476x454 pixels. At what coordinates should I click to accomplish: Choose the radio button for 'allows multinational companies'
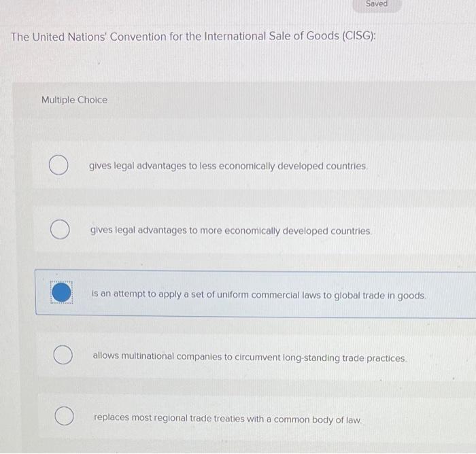click(63, 354)
